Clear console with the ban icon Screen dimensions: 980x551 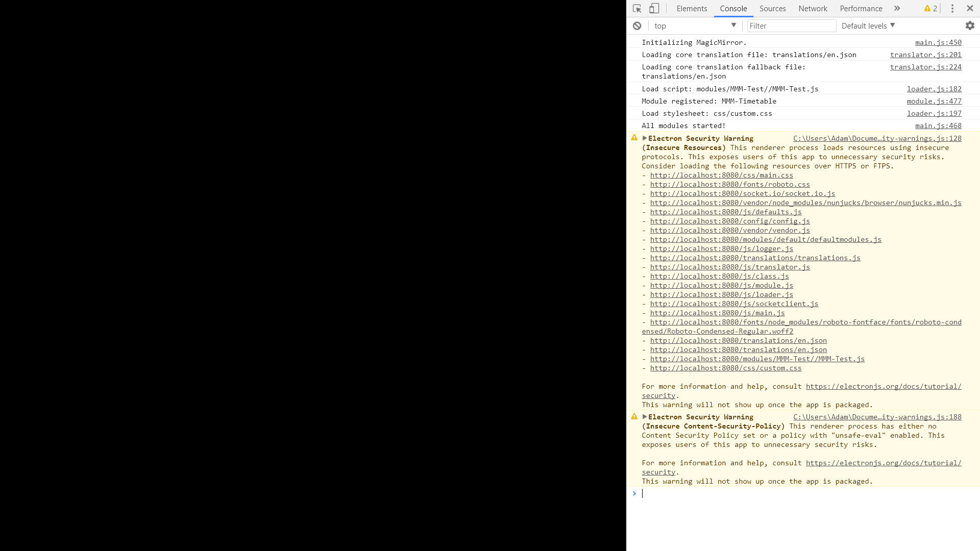click(637, 26)
